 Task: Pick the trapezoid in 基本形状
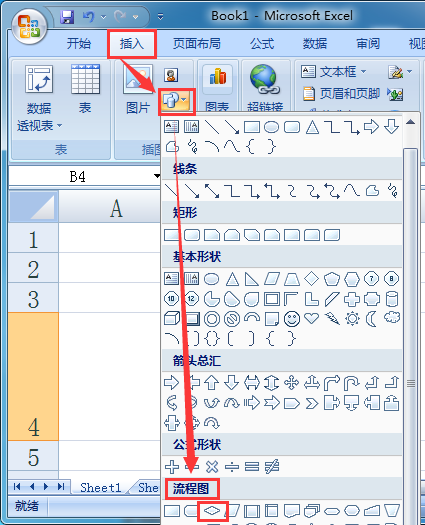pos(292,279)
